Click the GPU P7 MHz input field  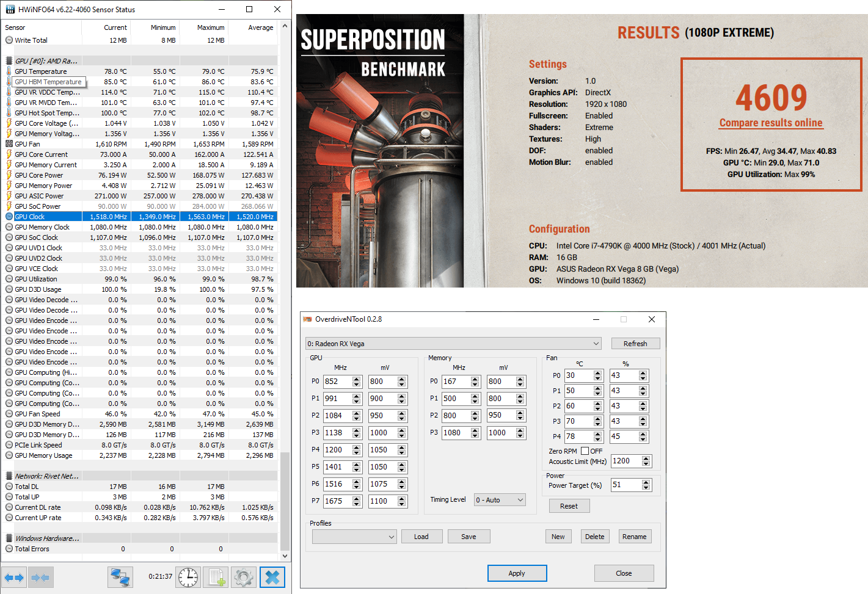click(337, 501)
